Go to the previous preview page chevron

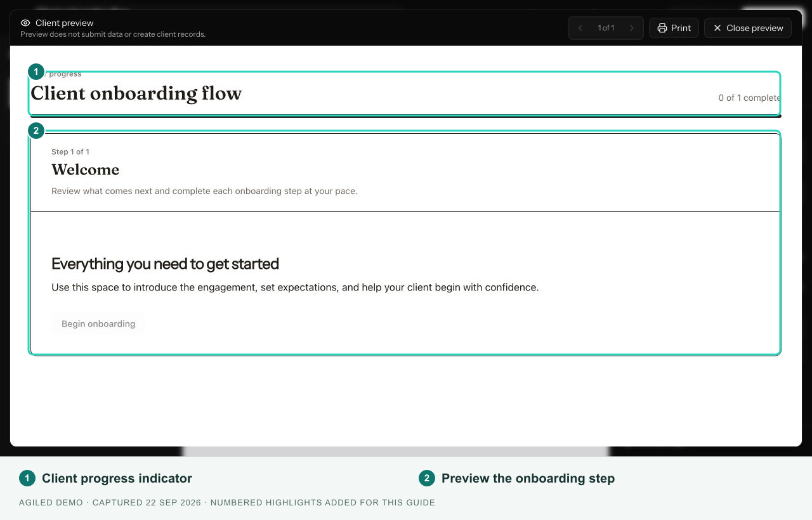[x=580, y=28]
